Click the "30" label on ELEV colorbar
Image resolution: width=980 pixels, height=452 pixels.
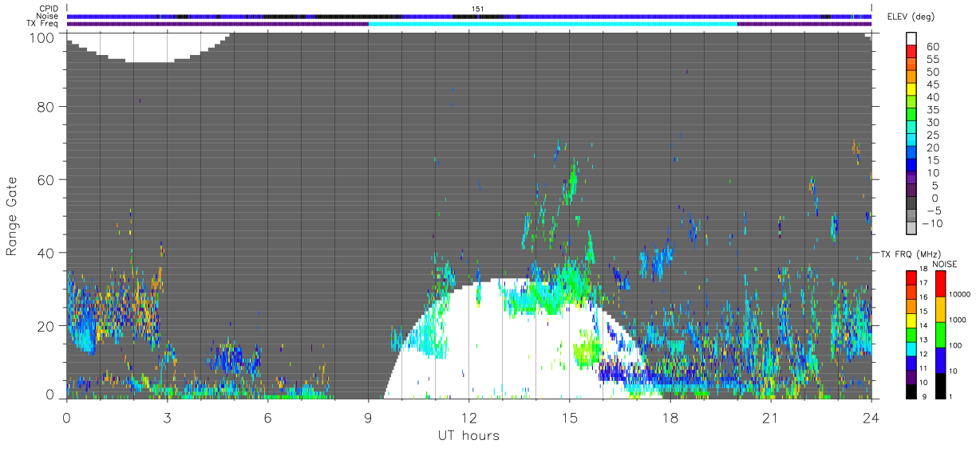point(932,123)
